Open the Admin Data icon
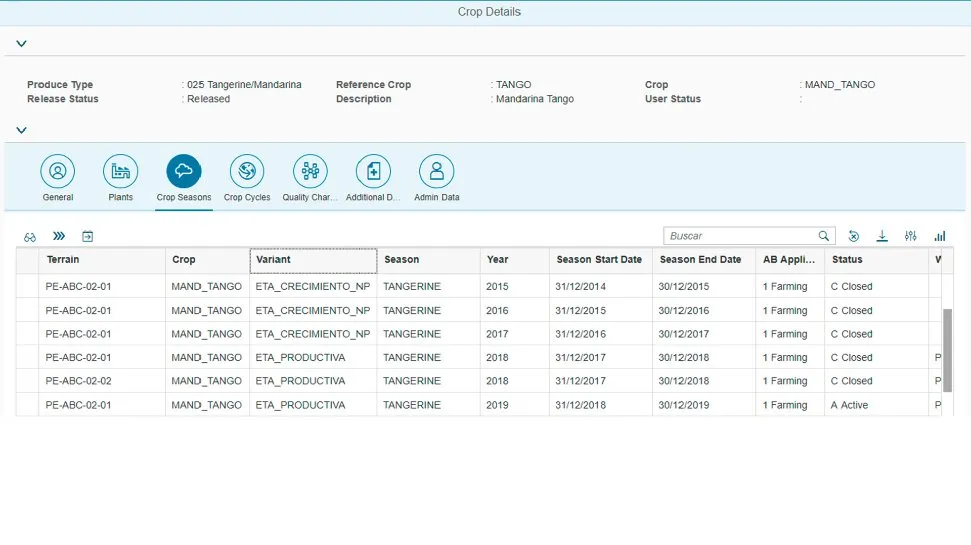 coord(436,171)
